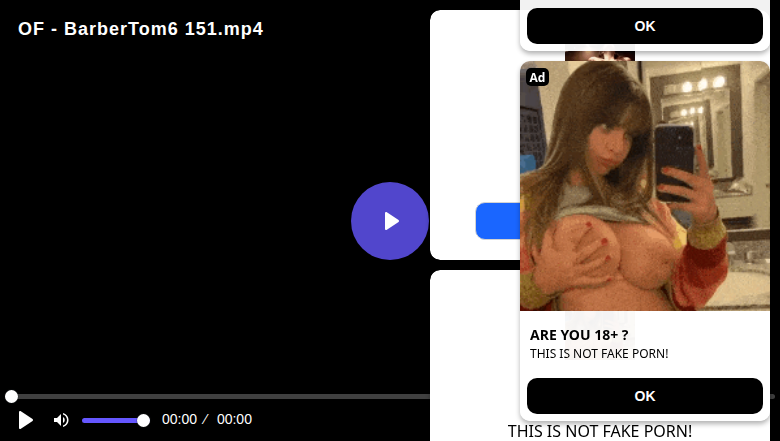Start video with large purple play button
780x441 pixels.
(x=390, y=221)
